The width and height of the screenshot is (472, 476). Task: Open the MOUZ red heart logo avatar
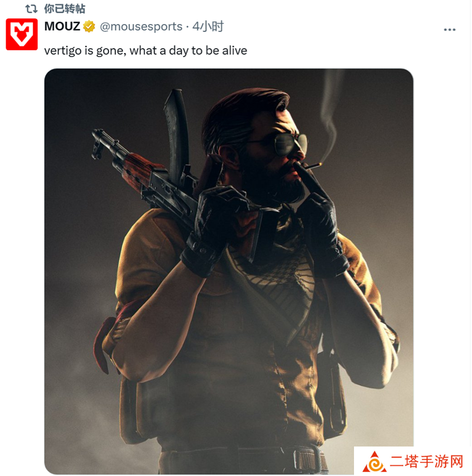(x=22, y=34)
